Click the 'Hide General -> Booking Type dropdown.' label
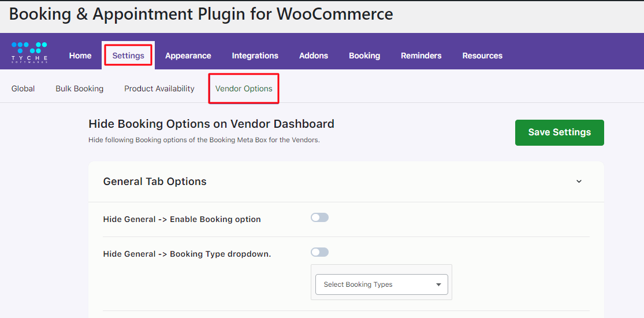 (x=187, y=254)
